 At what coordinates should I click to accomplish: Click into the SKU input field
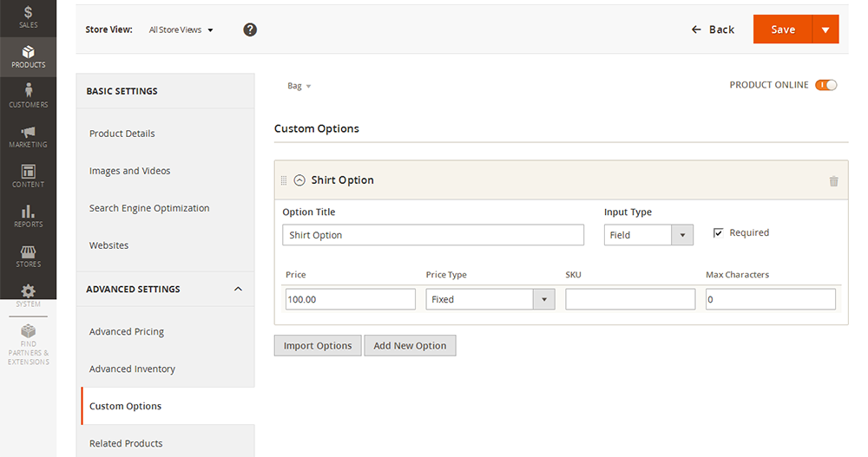pos(630,299)
